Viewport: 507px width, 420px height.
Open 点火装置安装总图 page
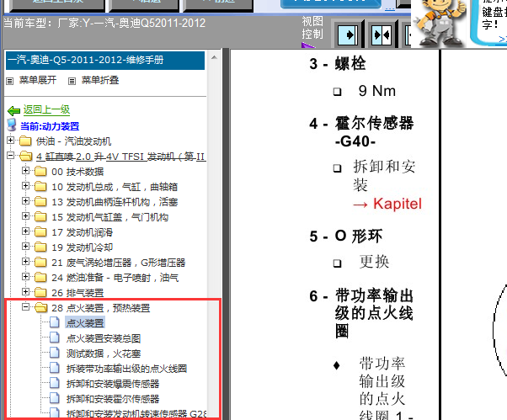tap(104, 338)
